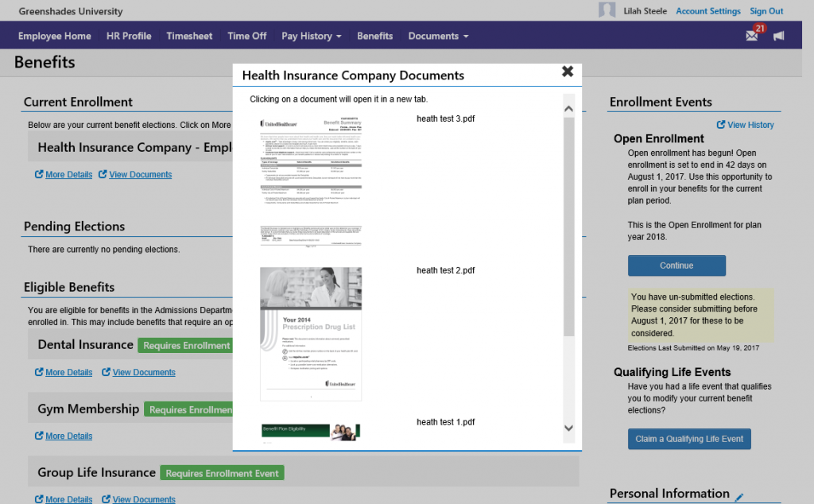814x504 pixels.
Task: Click the Elections Last Submitted date text
Action: click(693, 347)
